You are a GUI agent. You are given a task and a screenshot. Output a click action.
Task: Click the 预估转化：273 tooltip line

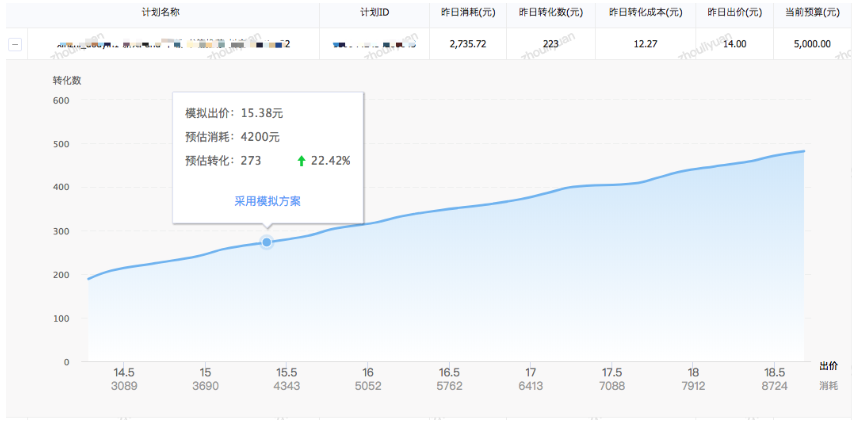point(223,161)
